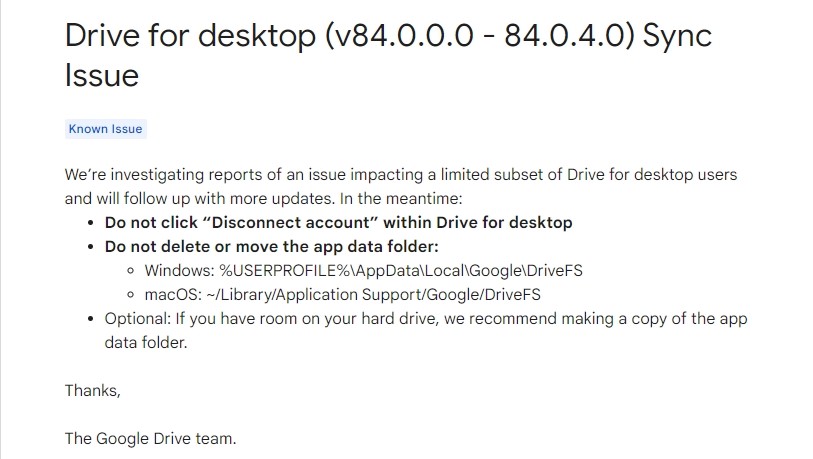Click the hollow bullet beside the Windows path
The height and width of the screenshot is (459, 813).
pos(131,271)
